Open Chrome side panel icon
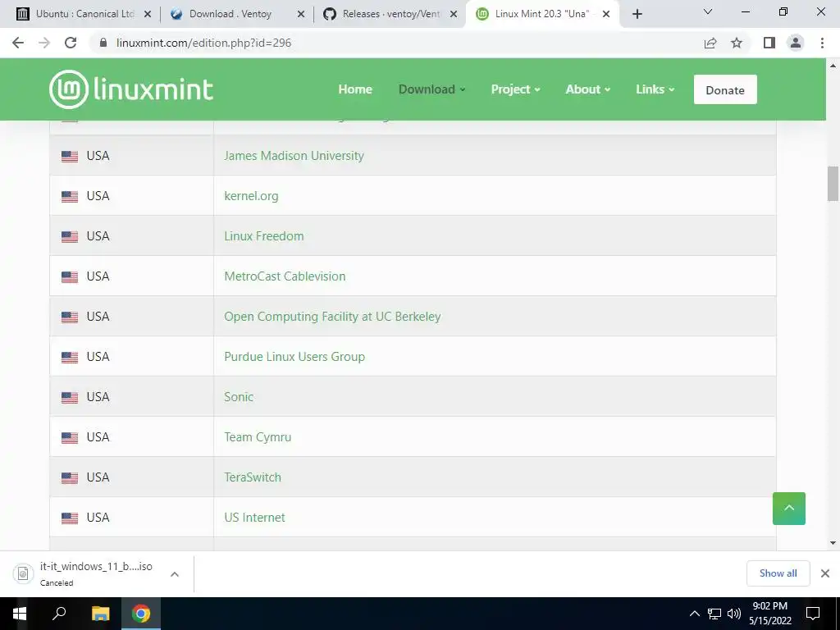840x630 pixels. tap(769, 43)
